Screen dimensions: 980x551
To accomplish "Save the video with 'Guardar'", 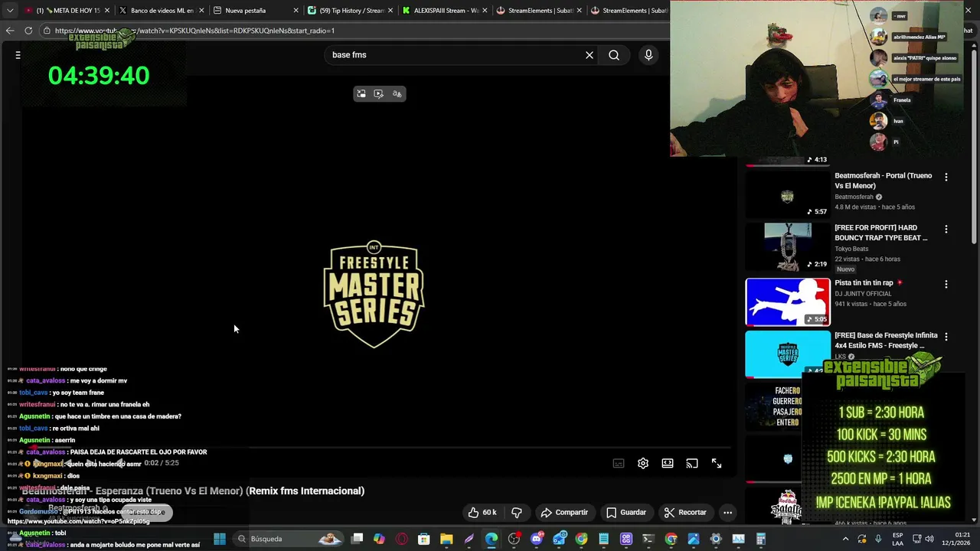I will click(626, 512).
